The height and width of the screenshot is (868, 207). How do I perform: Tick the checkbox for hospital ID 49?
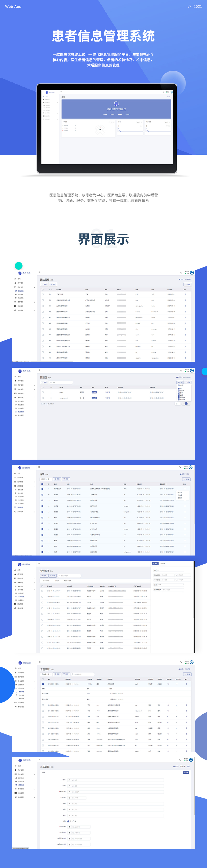(43, 306)
